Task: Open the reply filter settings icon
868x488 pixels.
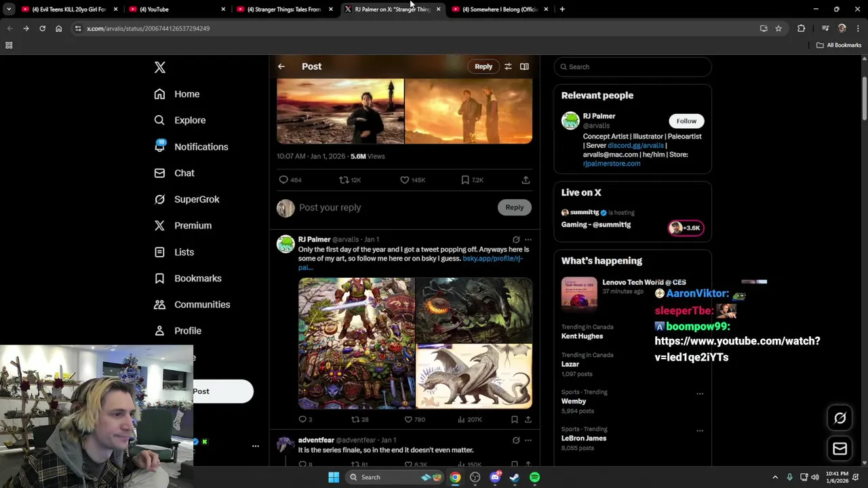Action: 508,66
